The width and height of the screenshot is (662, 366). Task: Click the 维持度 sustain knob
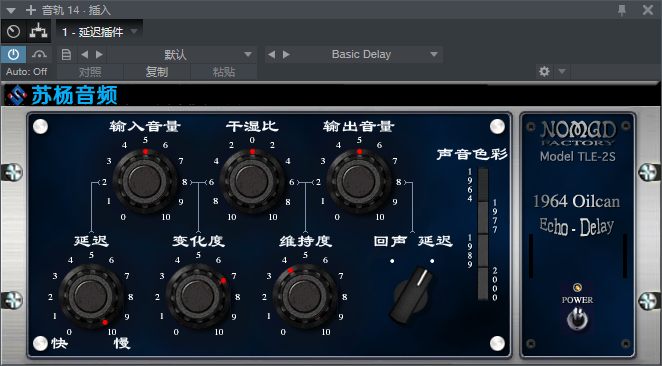click(x=305, y=296)
